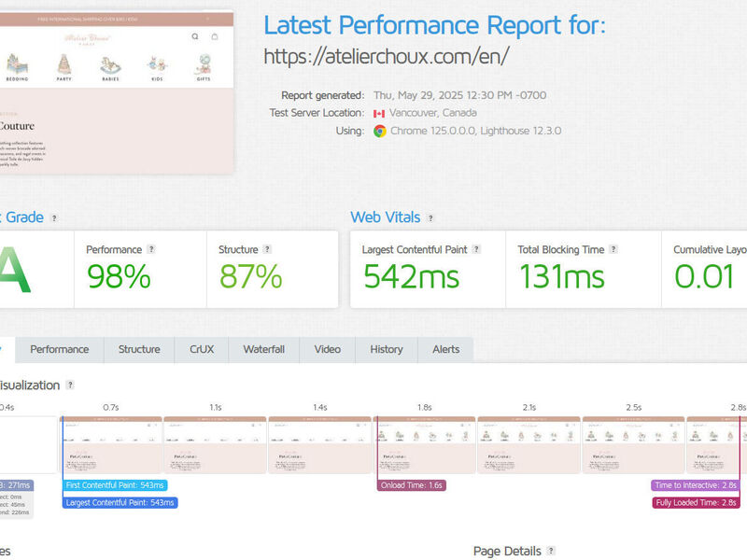
Task: Open the CrUX tab
Action: [202, 349]
